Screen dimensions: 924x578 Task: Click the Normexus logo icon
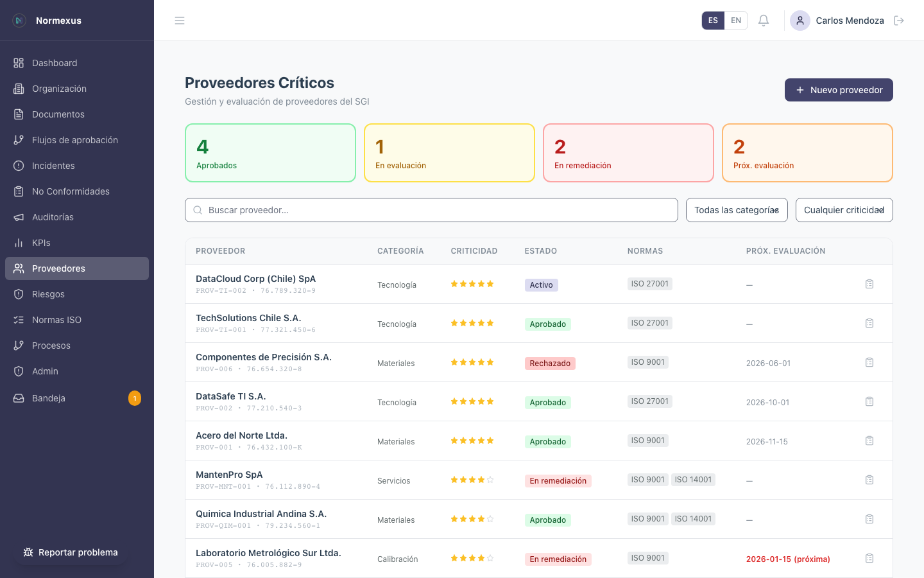point(19,21)
